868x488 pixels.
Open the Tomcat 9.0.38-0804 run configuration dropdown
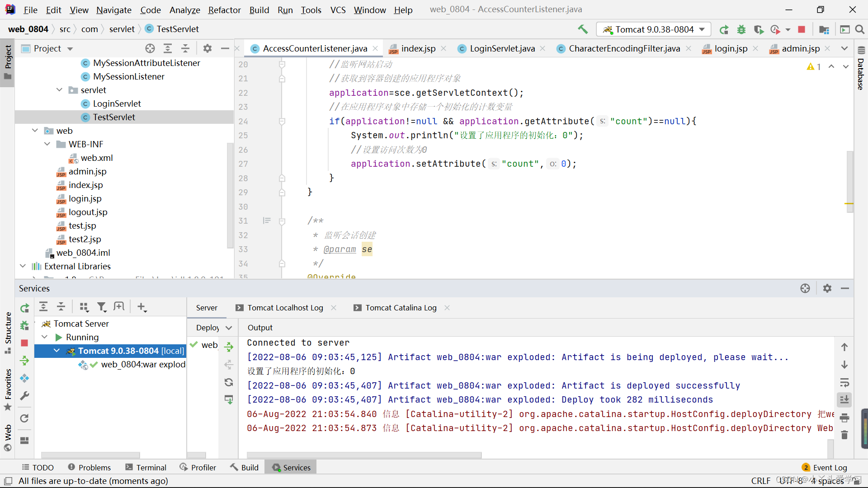(654, 29)
